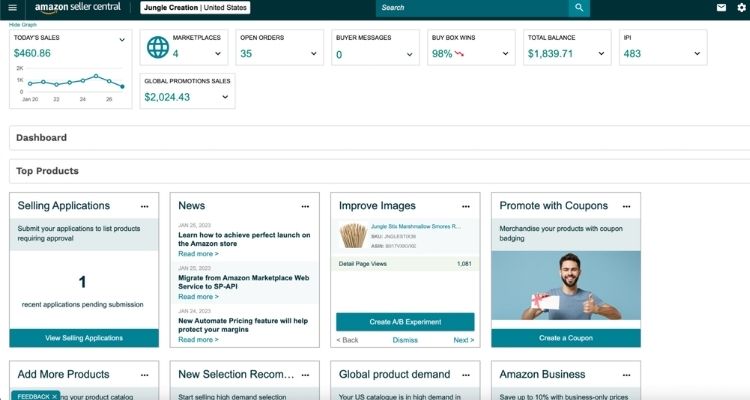Image resolution: width=750 pixels, height=400 pixels.
Task: Click the Migrate from Amazon Marketplace headline
Action: 243,282
